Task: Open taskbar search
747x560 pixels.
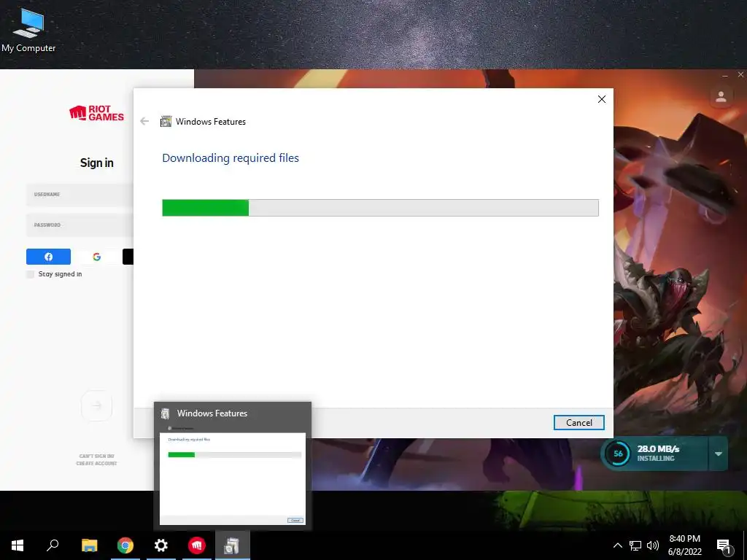Action: [53, 545]
